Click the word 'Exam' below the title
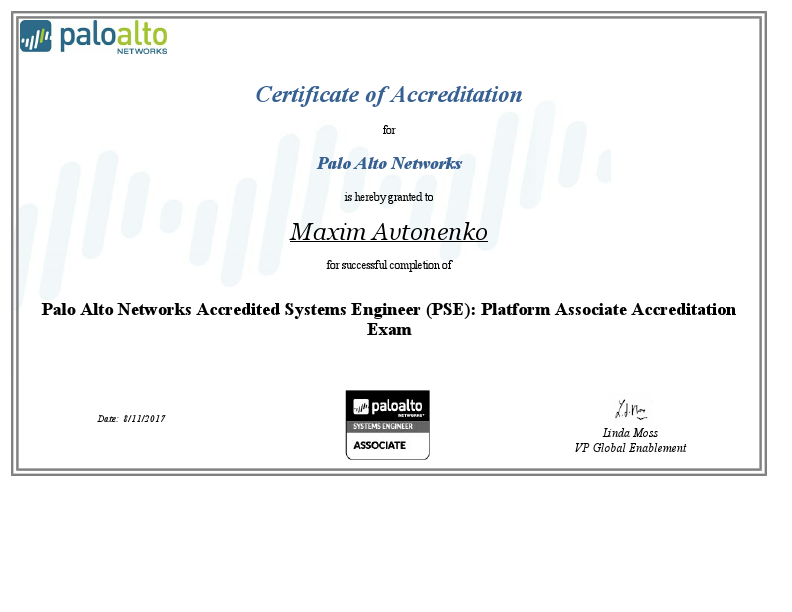Image resolution: width=792 pixels, height=612 pixels. [389, 330]
